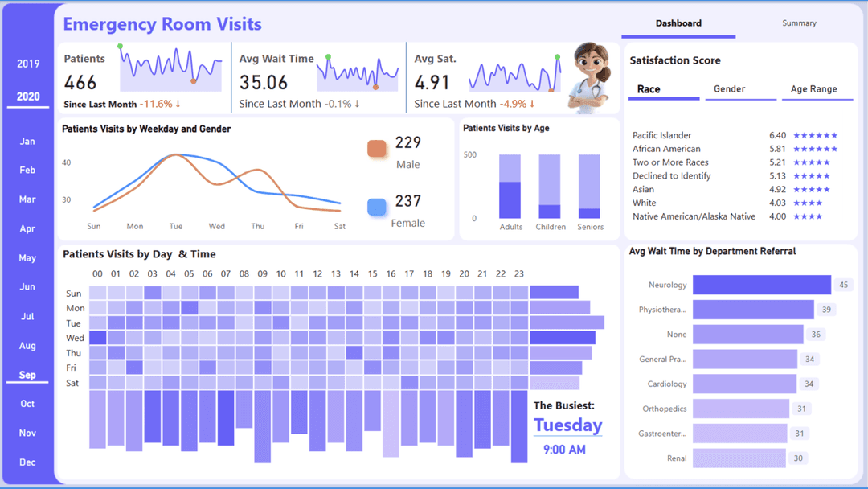
Task: Click the orange Male legend swatch
Action: [x=377, y=149]
